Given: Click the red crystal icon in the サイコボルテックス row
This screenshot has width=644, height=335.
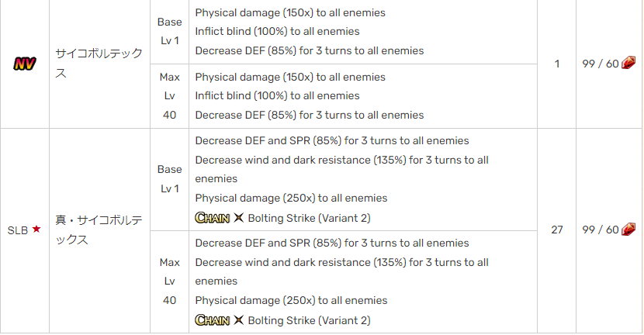Looking at the screenshot, I should tap(628, 64).
